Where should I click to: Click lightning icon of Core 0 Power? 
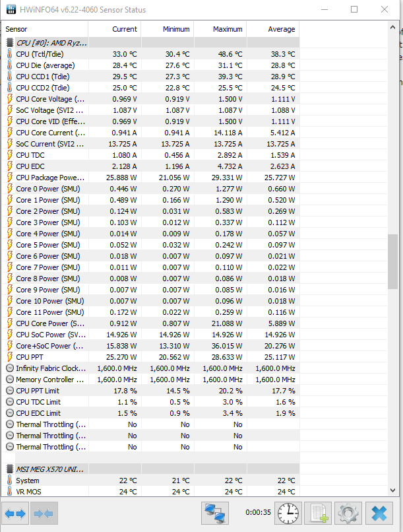10,189
